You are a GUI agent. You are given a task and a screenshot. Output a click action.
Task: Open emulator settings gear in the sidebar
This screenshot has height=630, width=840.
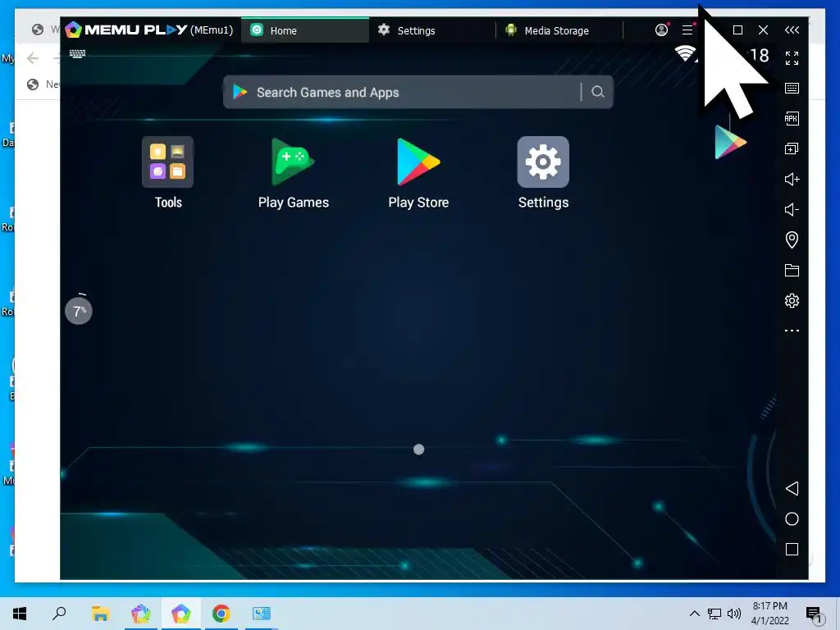tap(792, 300)
